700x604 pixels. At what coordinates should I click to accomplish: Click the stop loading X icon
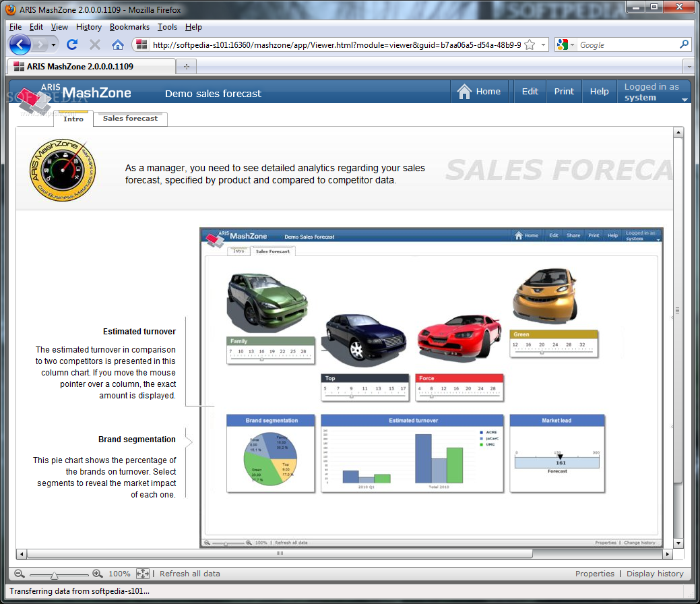pyautogui.click(x=94, y=44)
